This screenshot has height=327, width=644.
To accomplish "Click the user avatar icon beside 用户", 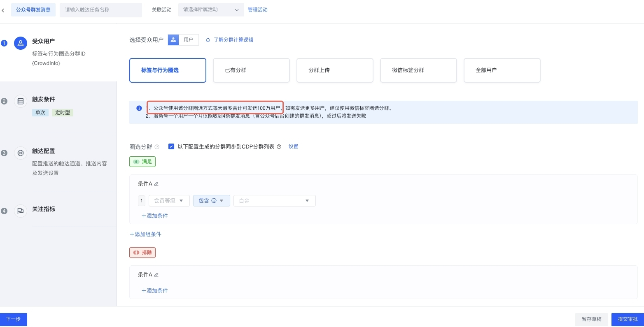I will 173,40.
